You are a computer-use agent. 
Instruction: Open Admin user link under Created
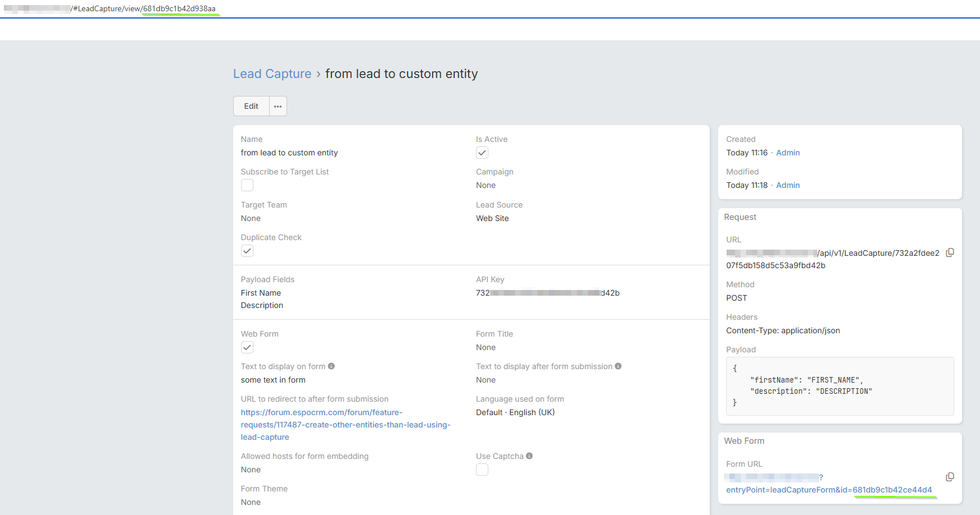pos(788,153)
